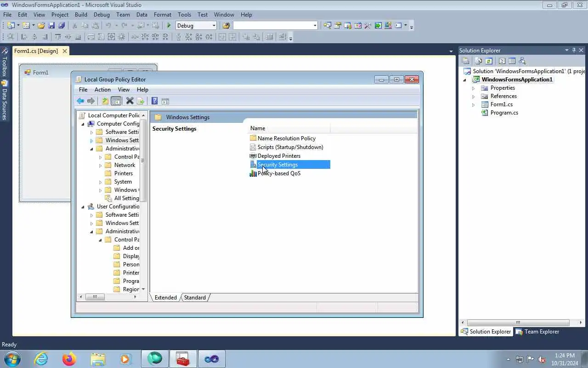Toggle Show/Hide Console Tree toolbar button
The width and height of the screenshot is (588, 368).
[x=116, y=101]
